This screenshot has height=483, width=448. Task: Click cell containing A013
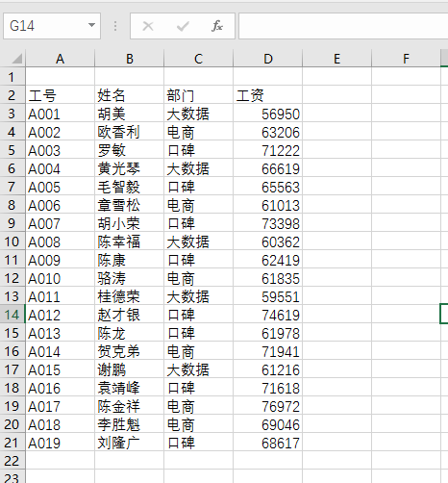click(61, 332)
